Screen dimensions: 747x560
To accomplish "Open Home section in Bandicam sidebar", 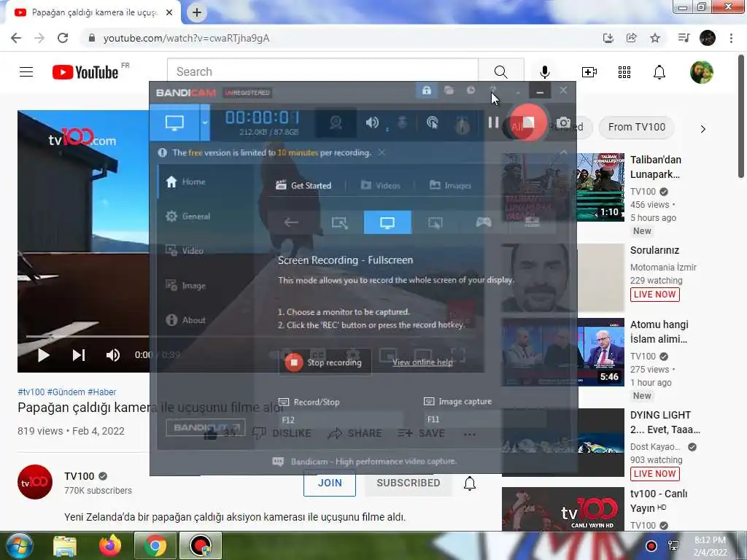I will click(x=186, y=182).
